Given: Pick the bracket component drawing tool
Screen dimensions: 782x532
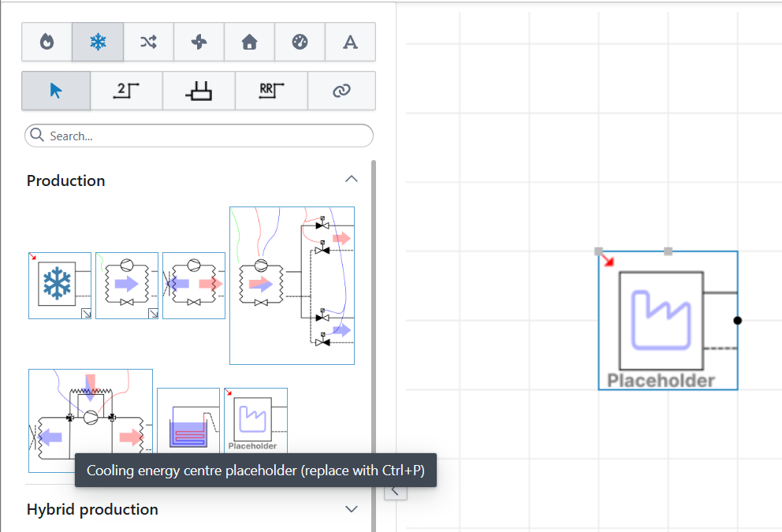Looking at the screenshot, I should (x=199, y=91).
